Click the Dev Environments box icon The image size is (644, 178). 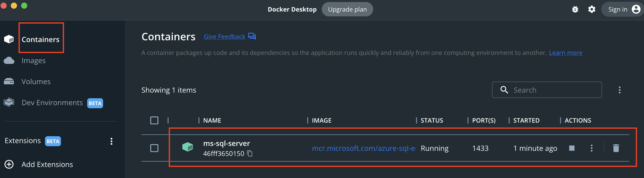click(9, 102)
